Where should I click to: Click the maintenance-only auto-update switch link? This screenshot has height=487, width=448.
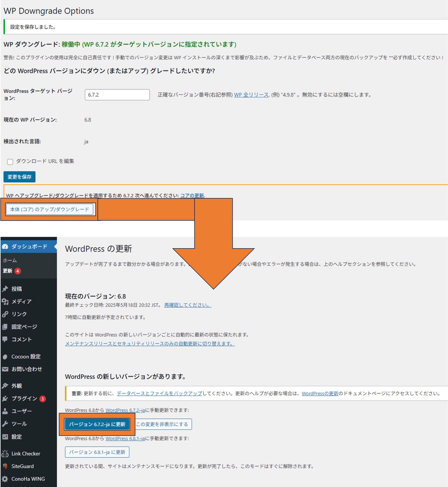pos(150,344)
